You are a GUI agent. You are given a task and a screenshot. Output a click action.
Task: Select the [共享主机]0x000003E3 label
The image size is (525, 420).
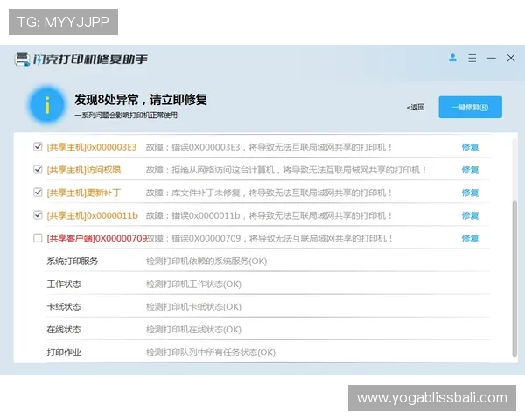point(92,147)
